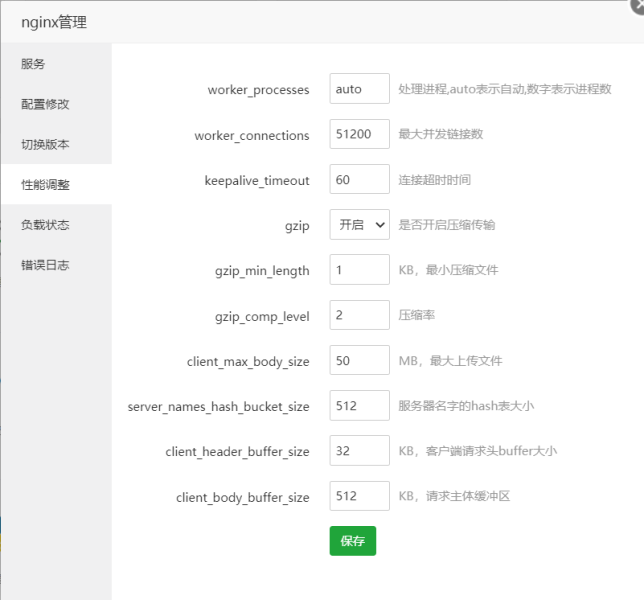Click the client_body_buffer_size label
The height and width of the screenshot is (600, 644).
[243, 498]
